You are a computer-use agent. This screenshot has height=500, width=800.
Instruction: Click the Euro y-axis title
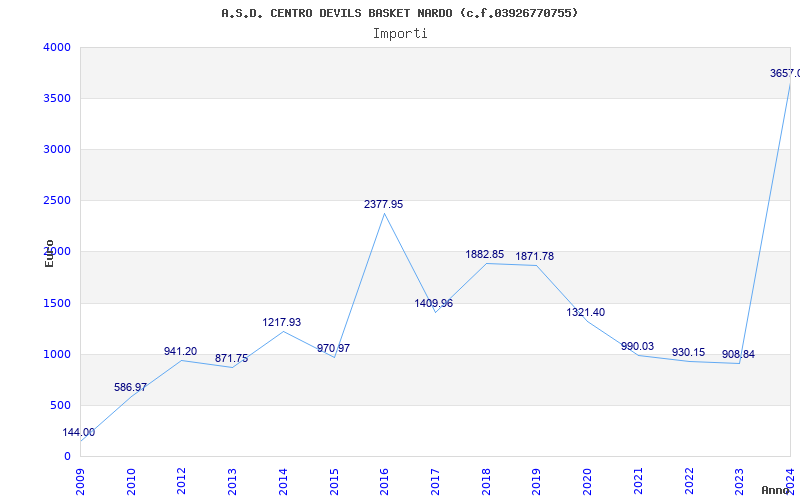(49, 253)
